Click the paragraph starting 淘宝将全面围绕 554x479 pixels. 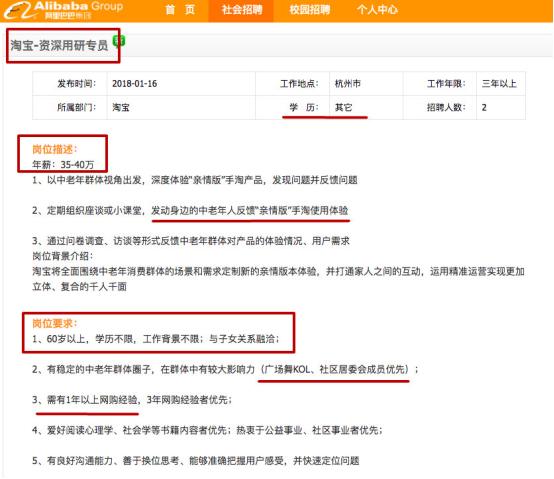pos(278,279)
